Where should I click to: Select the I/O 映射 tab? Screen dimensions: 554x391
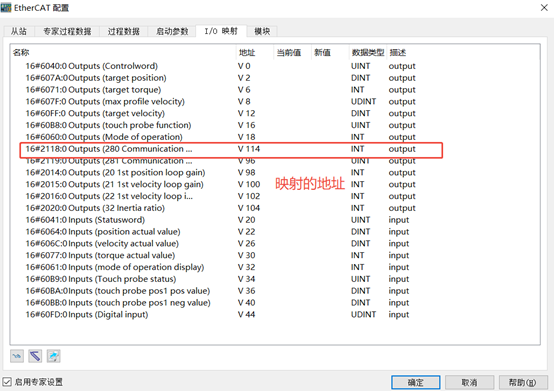tap(221, 31)
